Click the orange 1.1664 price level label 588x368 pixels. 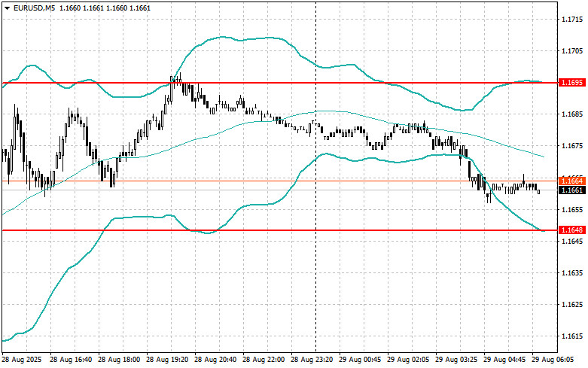(x=572, y=181)
